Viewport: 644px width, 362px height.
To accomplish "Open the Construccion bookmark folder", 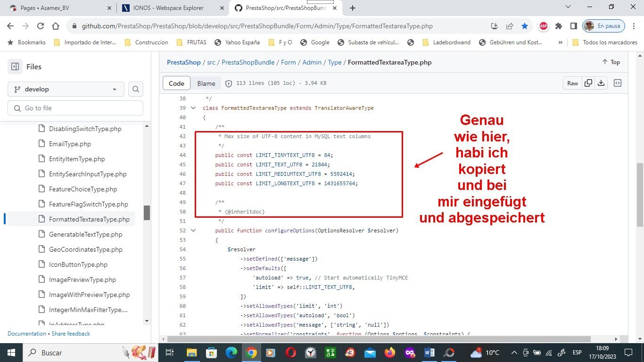I will coord(146,42).
